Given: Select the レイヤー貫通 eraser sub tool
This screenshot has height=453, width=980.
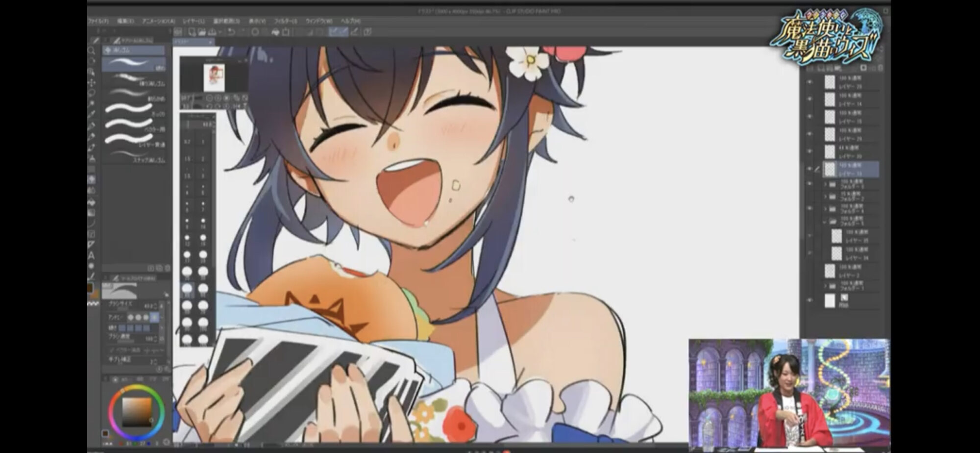Looking at the screenshot, I should (x=134, y=140).
